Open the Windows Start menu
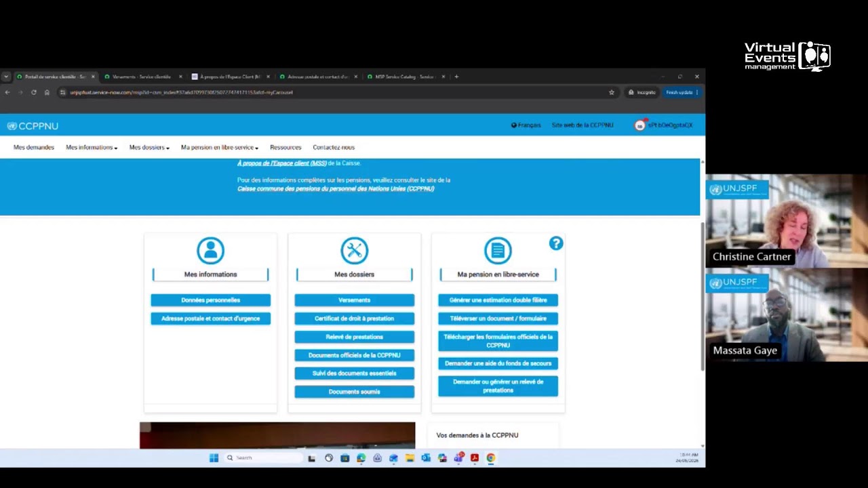This screenshot has width=868, height=488. [x=214, y=458]
